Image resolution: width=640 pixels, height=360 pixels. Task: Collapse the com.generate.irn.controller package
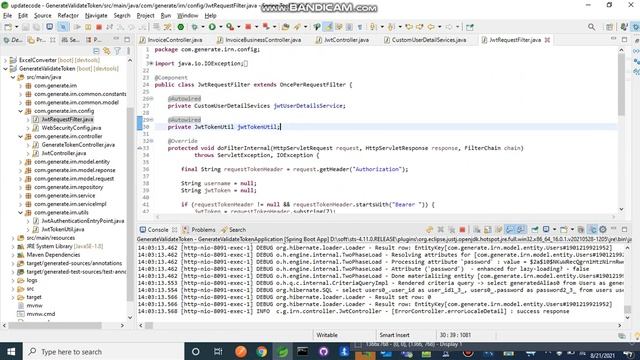tap(20, 136)
